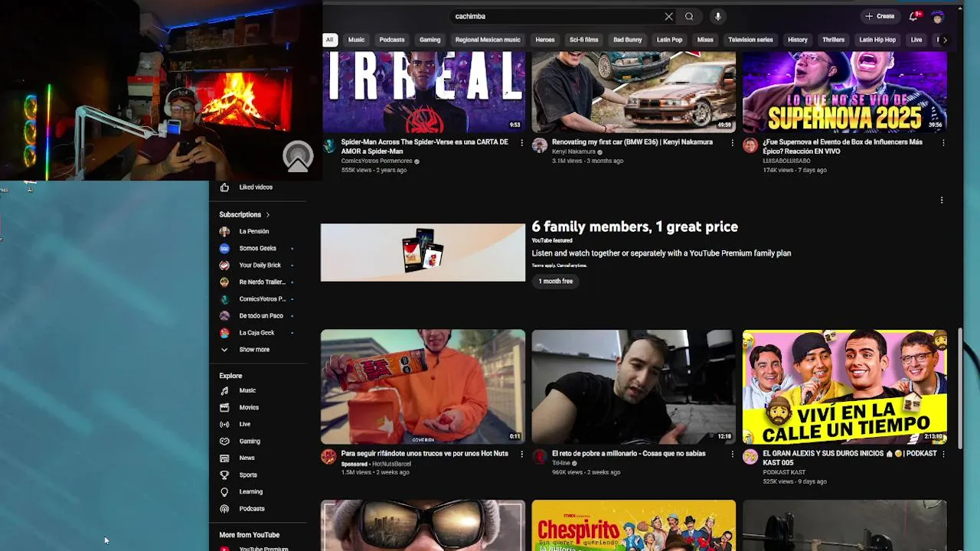Open Gaming in the Explore section
Image resolution: width=980 pixels, height=551 pixels.
(250, 442)
